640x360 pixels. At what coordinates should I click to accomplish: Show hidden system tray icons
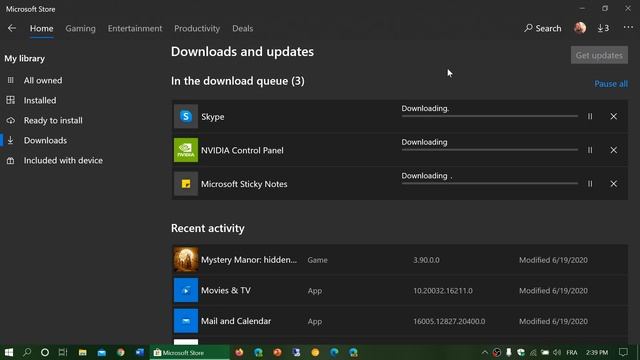tap(484, 352)
